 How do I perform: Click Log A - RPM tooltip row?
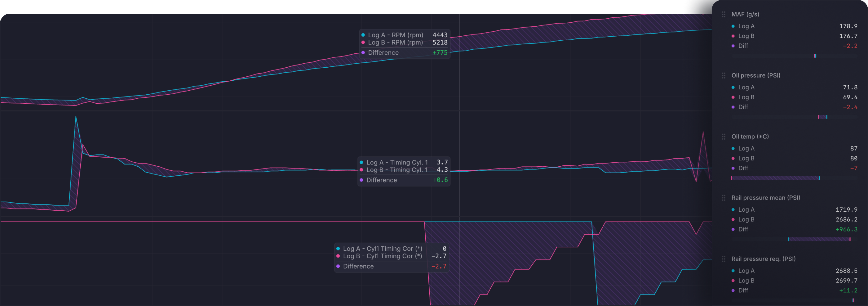[404, 35]
